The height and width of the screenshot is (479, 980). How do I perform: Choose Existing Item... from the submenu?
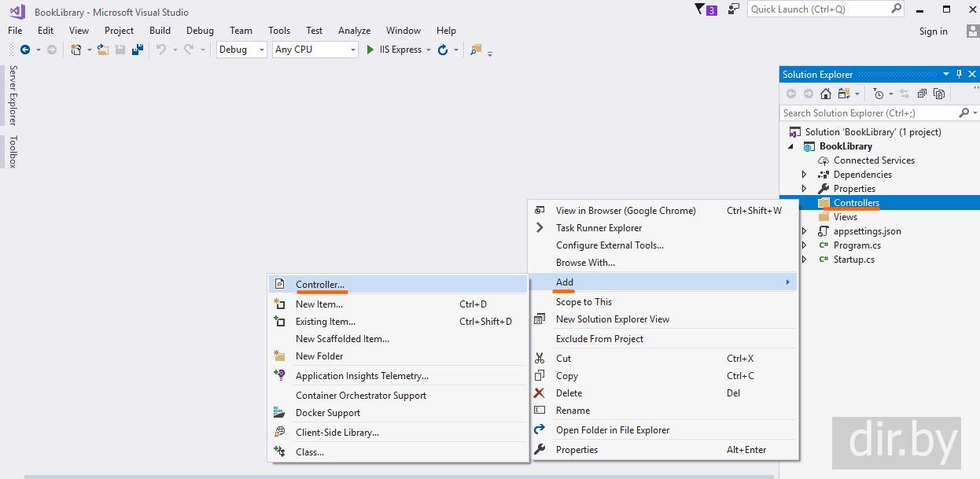click(398, 321)
